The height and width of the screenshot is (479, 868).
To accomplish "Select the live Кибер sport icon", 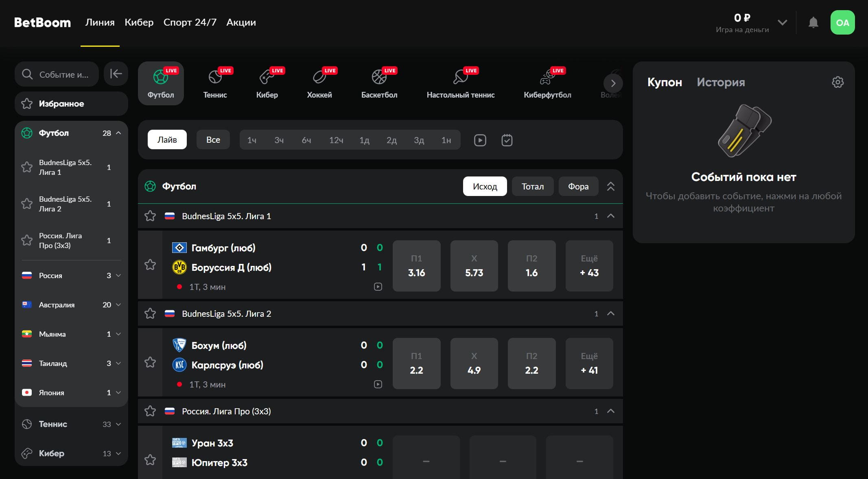I will pos(267,83).
